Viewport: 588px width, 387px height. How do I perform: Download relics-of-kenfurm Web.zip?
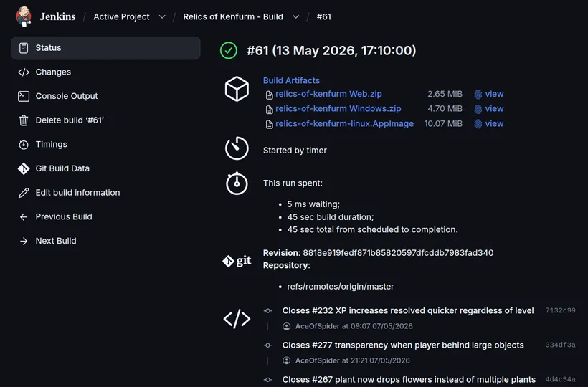click(328, 94)
